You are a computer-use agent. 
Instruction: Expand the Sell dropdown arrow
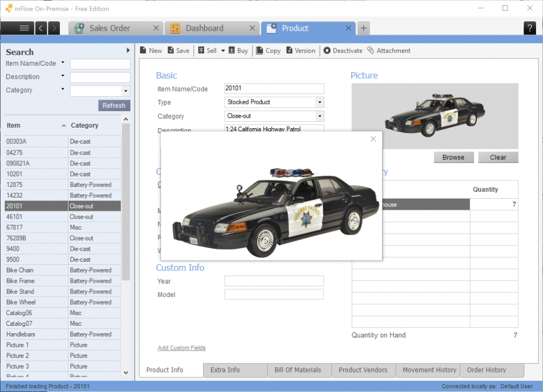tap(223, 50)
